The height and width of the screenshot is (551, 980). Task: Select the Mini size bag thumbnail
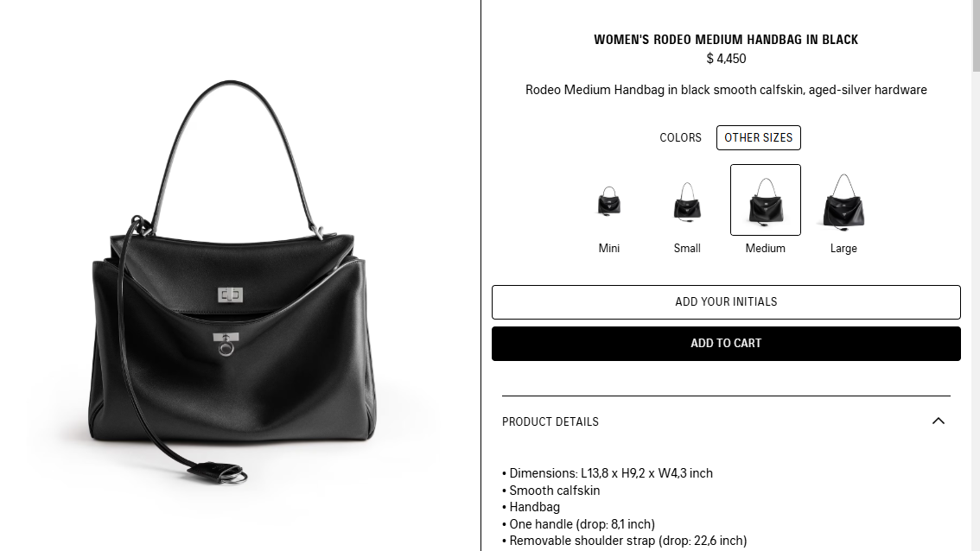608,199
